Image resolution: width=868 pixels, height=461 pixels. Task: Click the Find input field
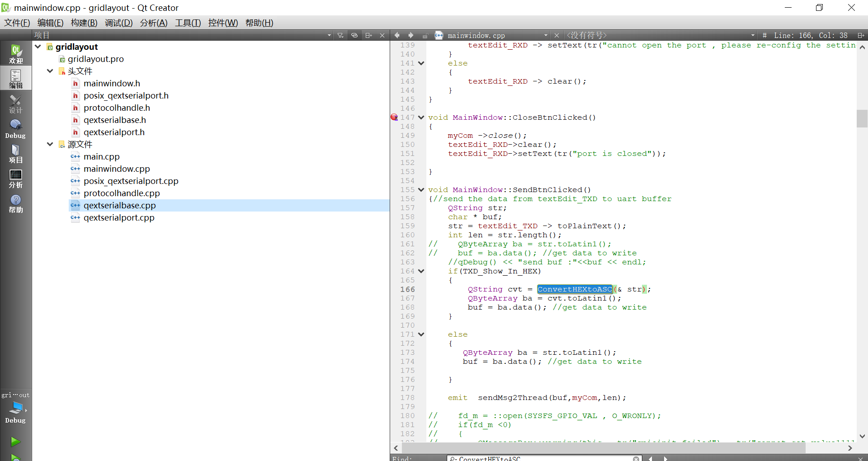tap(542, 458)
